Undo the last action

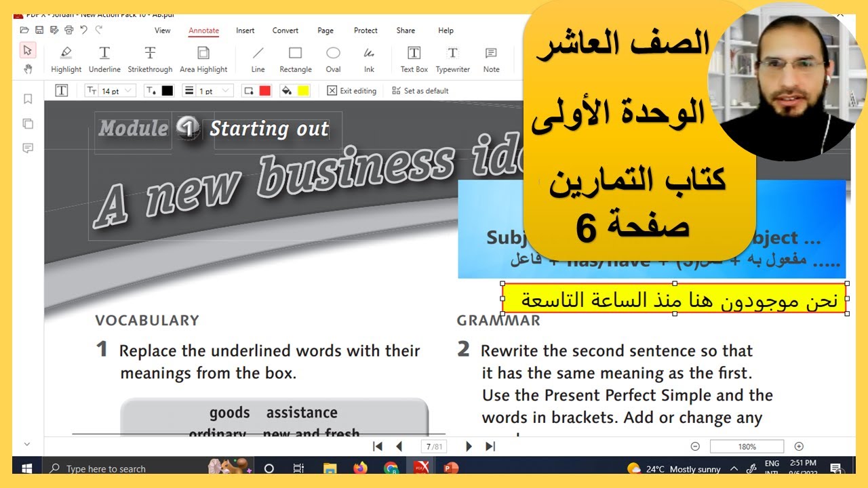83,30
